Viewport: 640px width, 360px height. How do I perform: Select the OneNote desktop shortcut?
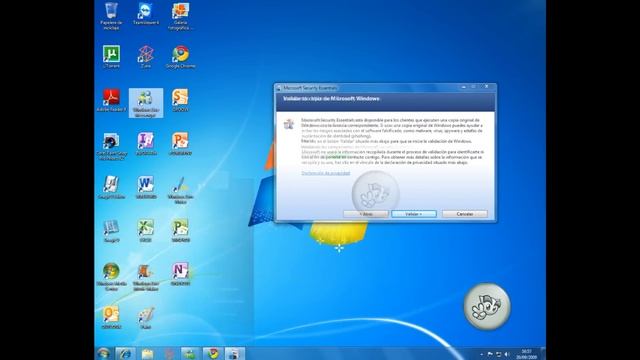(180, 274)
